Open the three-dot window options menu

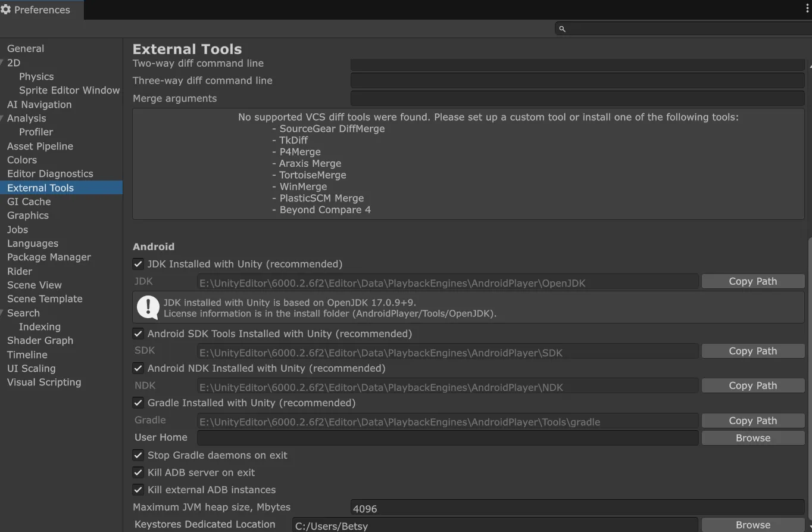(807, 9)
